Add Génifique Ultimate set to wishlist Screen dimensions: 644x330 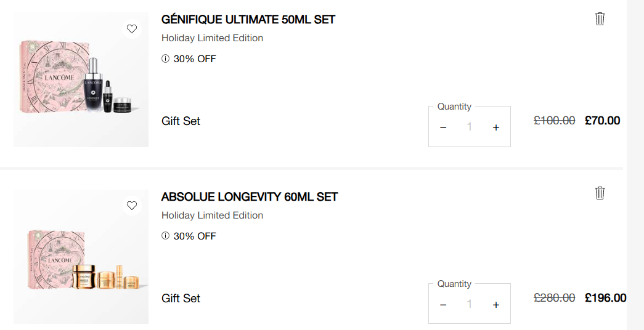(x=131, y=29)
